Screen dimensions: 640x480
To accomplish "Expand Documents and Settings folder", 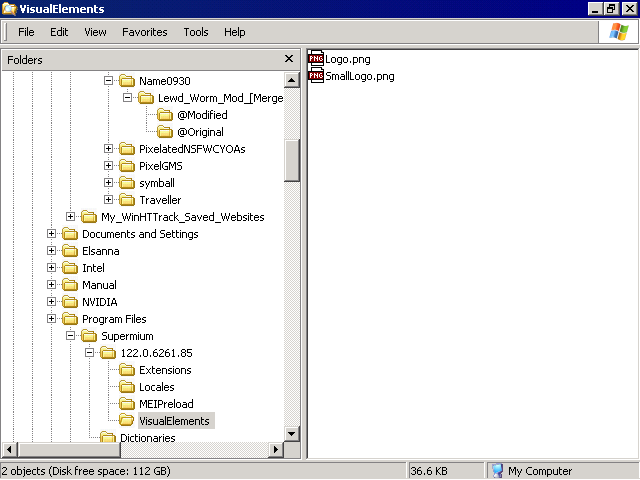I will 51,234.
